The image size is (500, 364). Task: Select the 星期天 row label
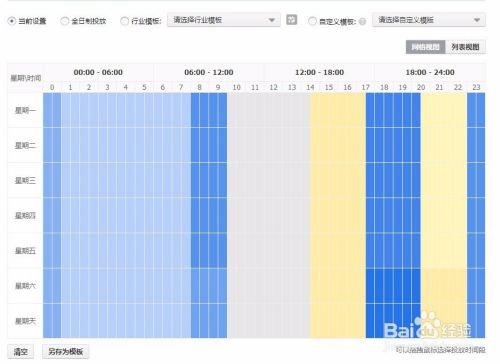tap(25, 321)
